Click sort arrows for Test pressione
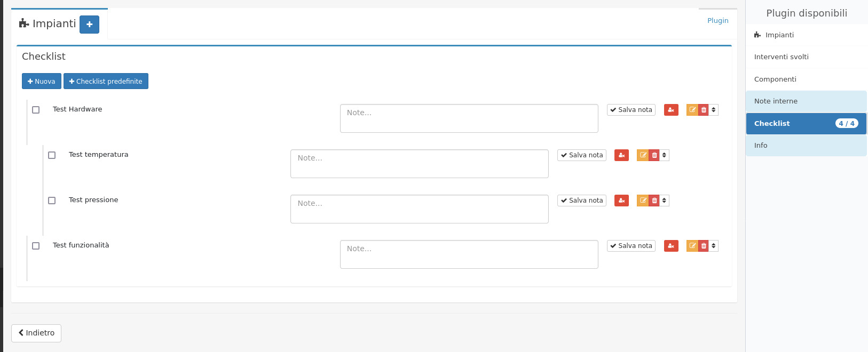Image resolution: width=868 pixels, height=352 pixels. [664, 201]
